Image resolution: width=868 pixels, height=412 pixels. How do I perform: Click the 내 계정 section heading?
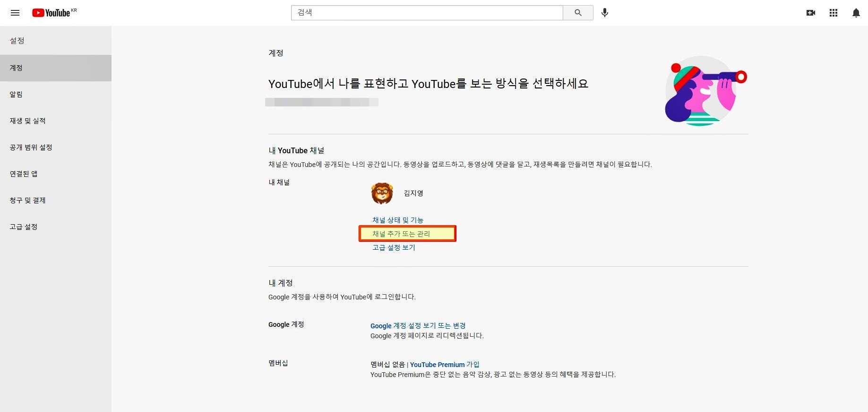coord(281,283)
